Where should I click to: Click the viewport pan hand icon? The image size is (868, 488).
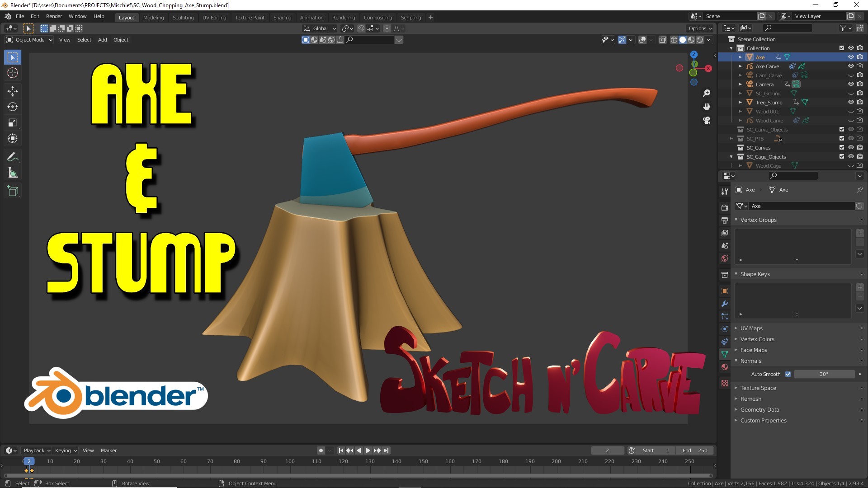707,107
